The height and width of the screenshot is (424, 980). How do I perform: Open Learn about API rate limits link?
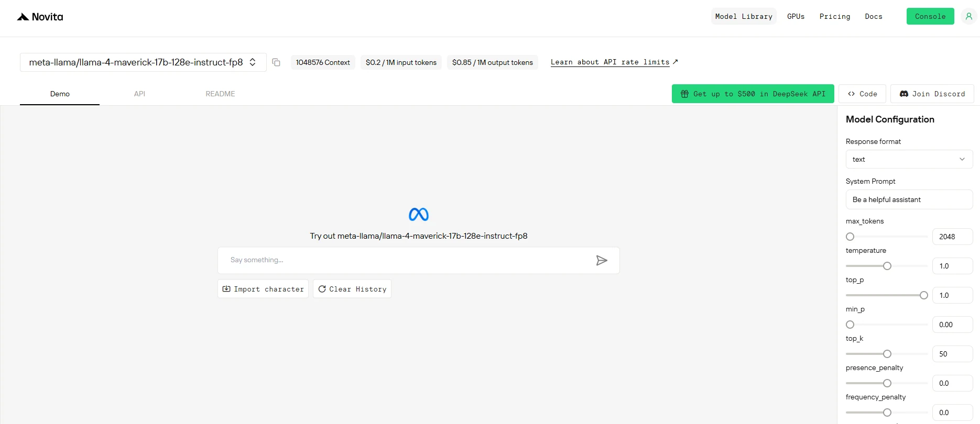click(x=614, y=62)
